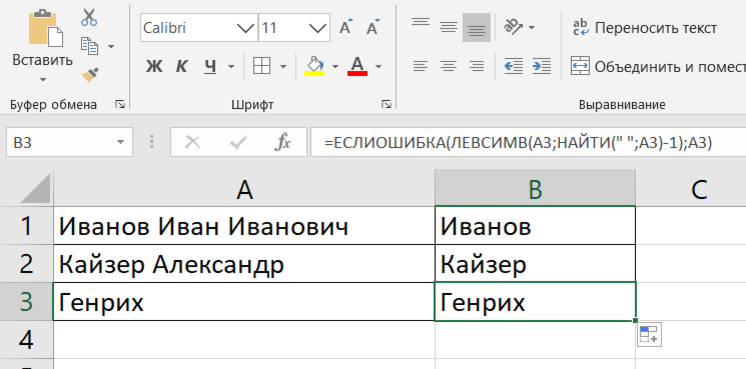Click the fx Insert Function icon
746x369 pixels.
click(283, 142)
